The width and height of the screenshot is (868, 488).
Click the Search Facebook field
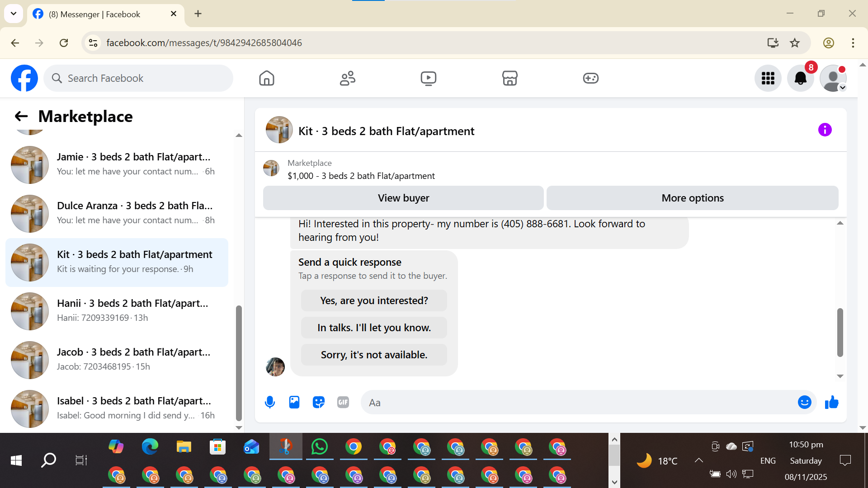coord(138,79)
